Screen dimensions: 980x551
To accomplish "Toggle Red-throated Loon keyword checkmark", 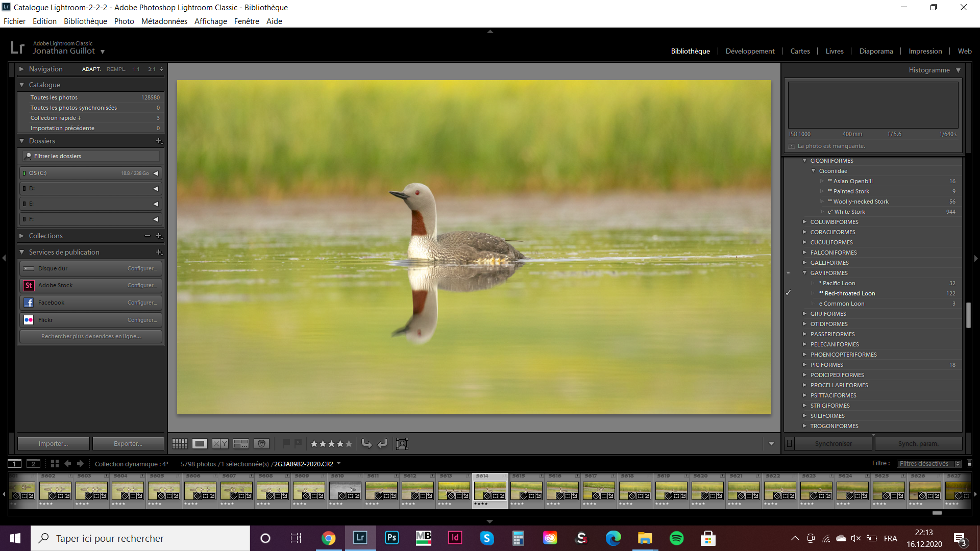I will click(788, 293).
